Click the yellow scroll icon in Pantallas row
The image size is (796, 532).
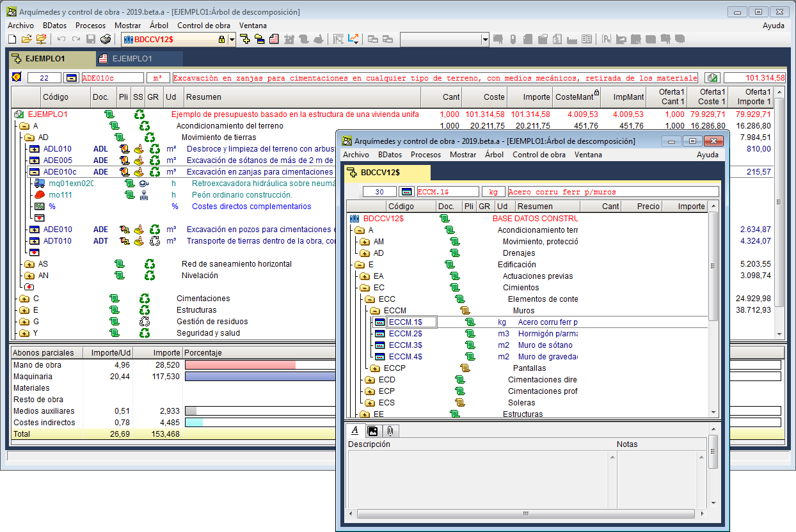coord(465,368)
